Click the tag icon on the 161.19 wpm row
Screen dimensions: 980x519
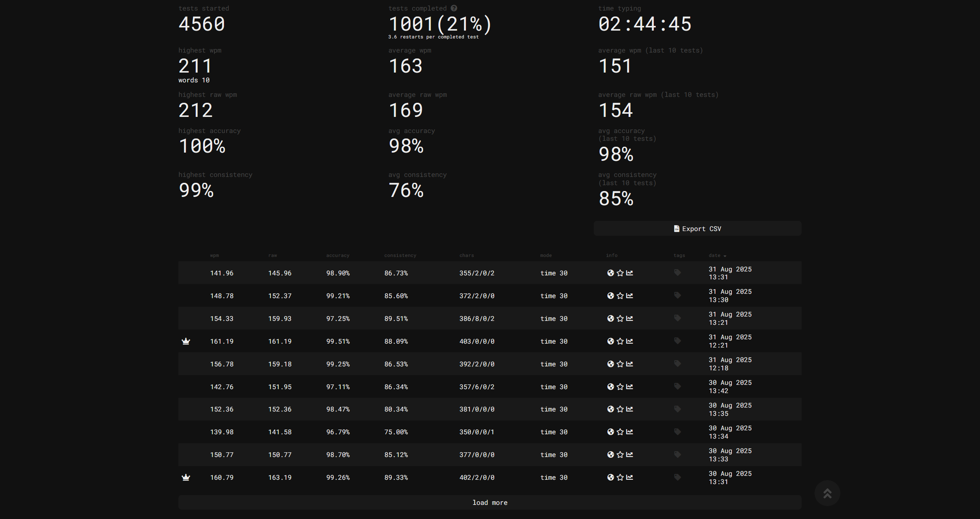[677, 341]
